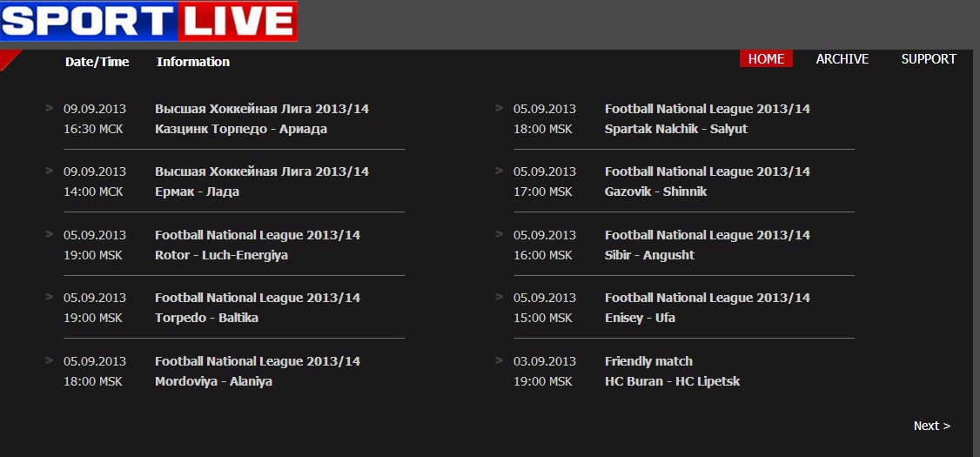980x457 pixels.
Task: Click the Friendly match heading
Action: (648, 361)
